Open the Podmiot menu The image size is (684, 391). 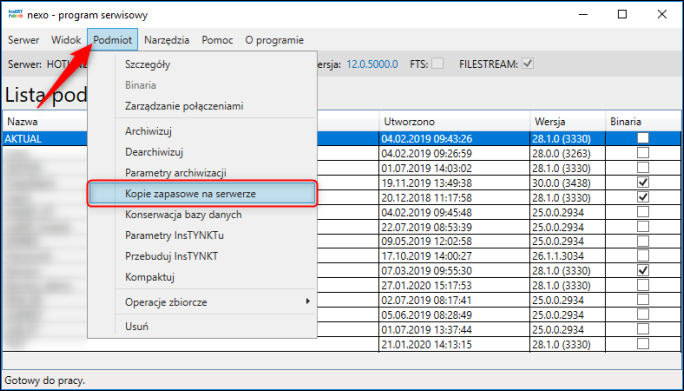(113, 40)
